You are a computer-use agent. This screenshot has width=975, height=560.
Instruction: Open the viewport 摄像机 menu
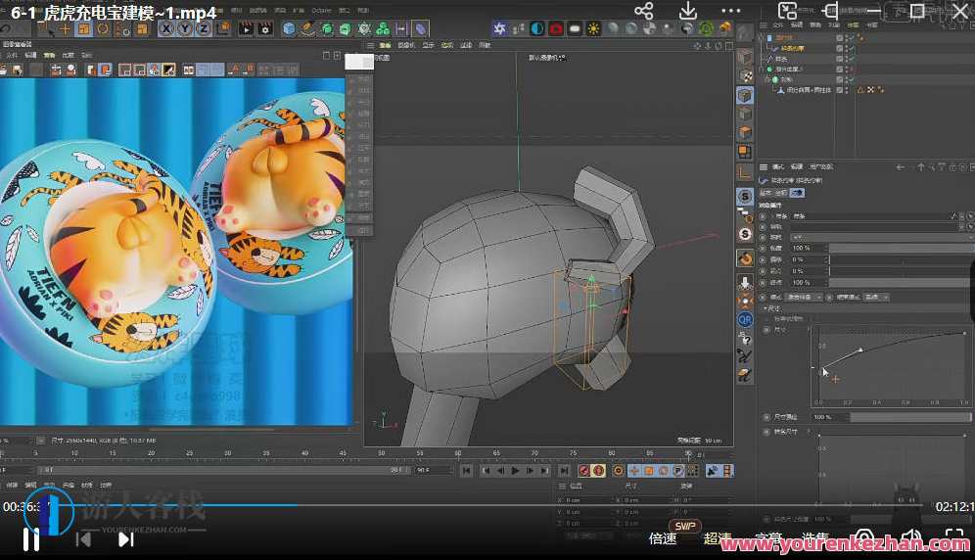point(406,45)
